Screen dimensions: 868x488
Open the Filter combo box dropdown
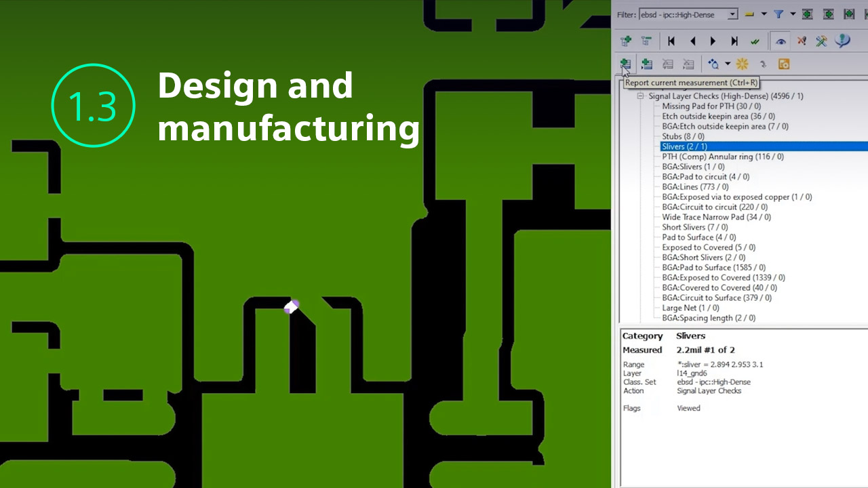tap(732, 14)
